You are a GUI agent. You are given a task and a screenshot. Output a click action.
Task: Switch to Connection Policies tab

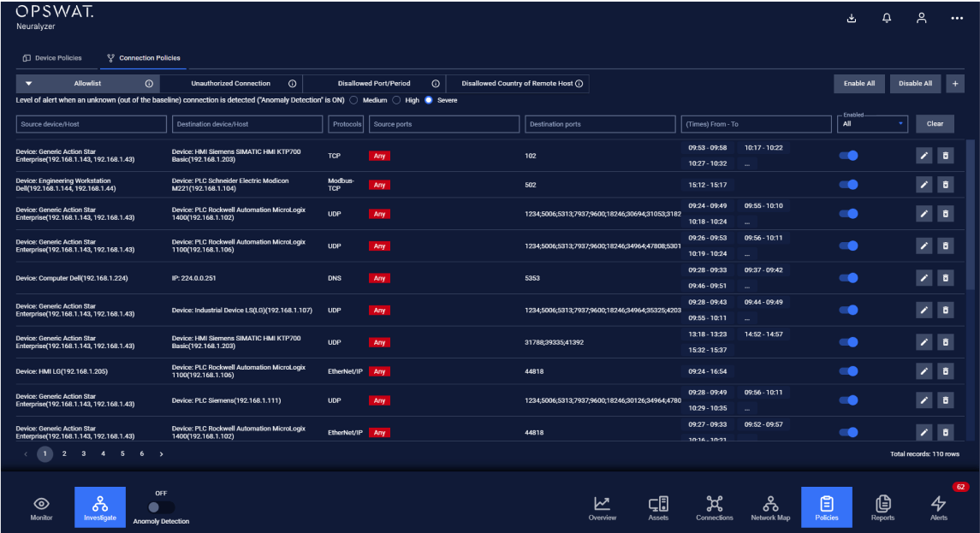pyautogui.click(x=144, y=58)
